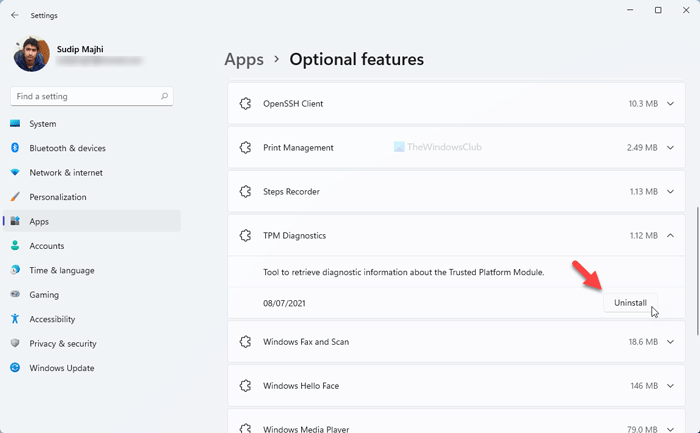The height and width of the screenshot is (433, 700).
Task: Click the search magnifier icon
Action: 164,96
